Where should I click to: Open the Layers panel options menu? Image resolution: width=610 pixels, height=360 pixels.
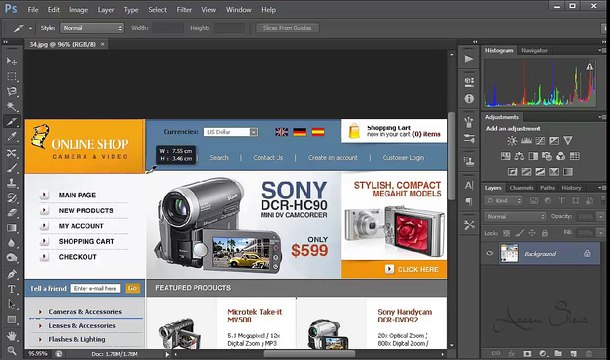coord(602,188)
